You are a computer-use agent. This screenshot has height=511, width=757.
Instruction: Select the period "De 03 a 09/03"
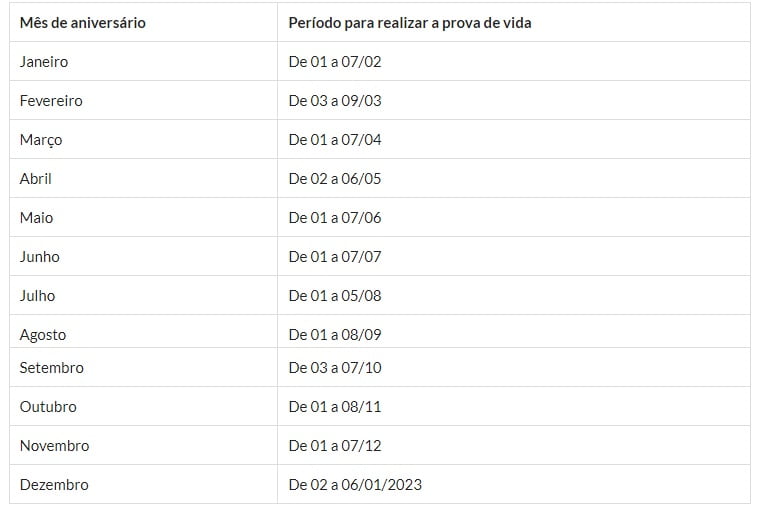335,100
